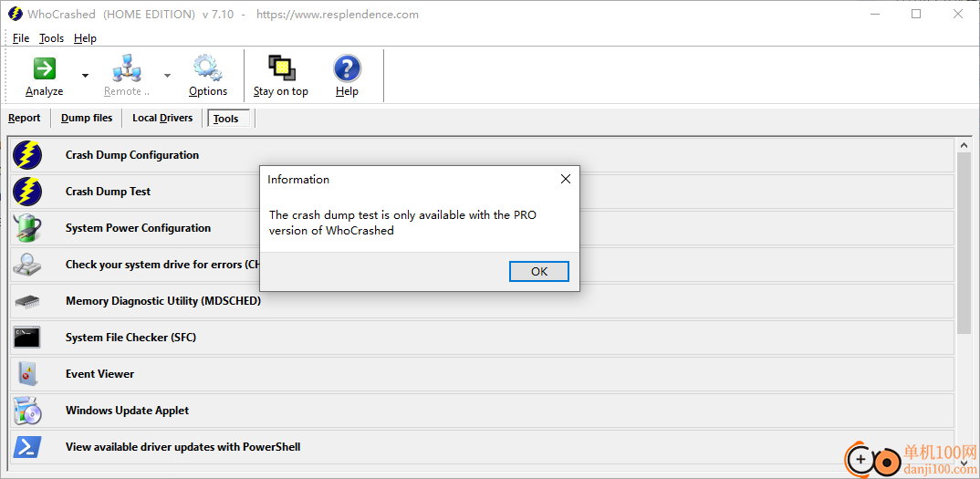The width and height of the screenshot is (980, 479).
Task: Open the Tools menu in menu bar
Action: coord(51,38)
